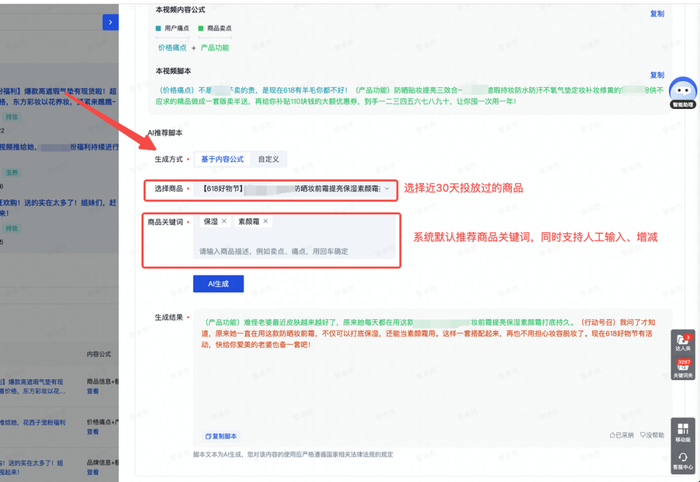Open the 选择商品 product dropdown

[293, 189]
